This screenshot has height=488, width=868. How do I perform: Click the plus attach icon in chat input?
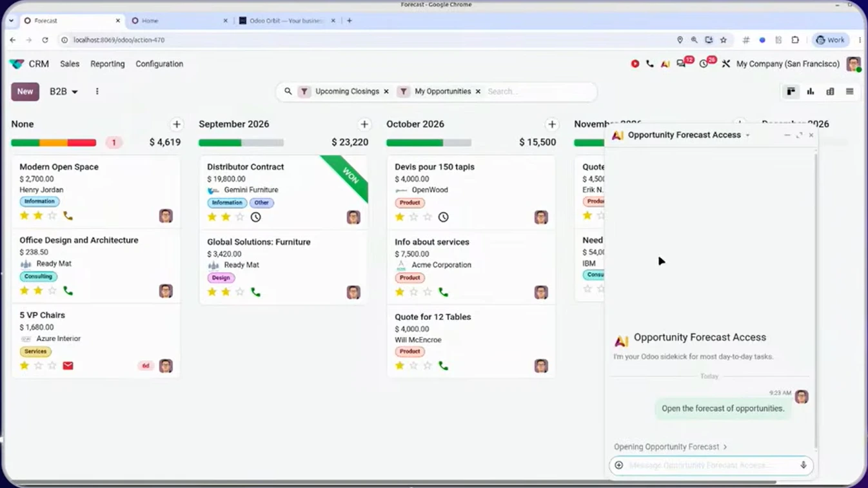click(x=619, y=465)
